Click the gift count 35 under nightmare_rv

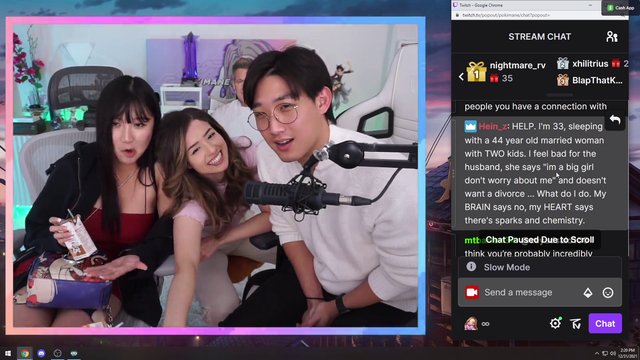tap(507, 78)
